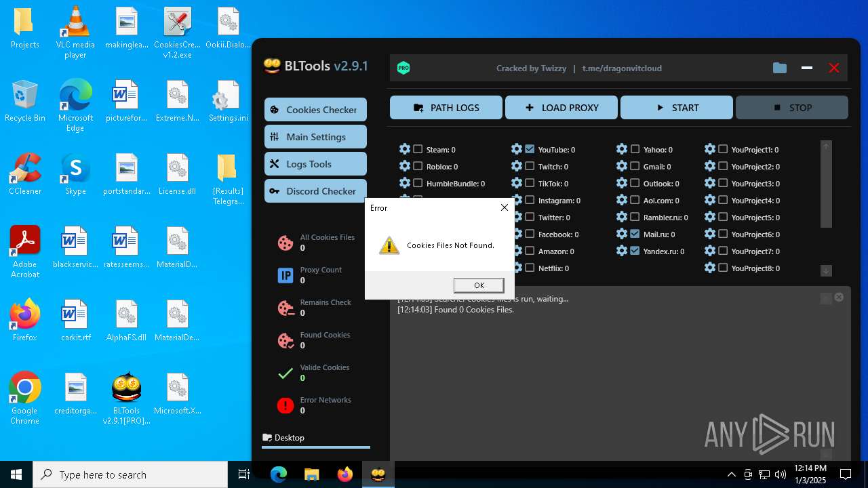Uncheck the Mail.ru checkbox
Screen dimensions: 868x488
635,234
